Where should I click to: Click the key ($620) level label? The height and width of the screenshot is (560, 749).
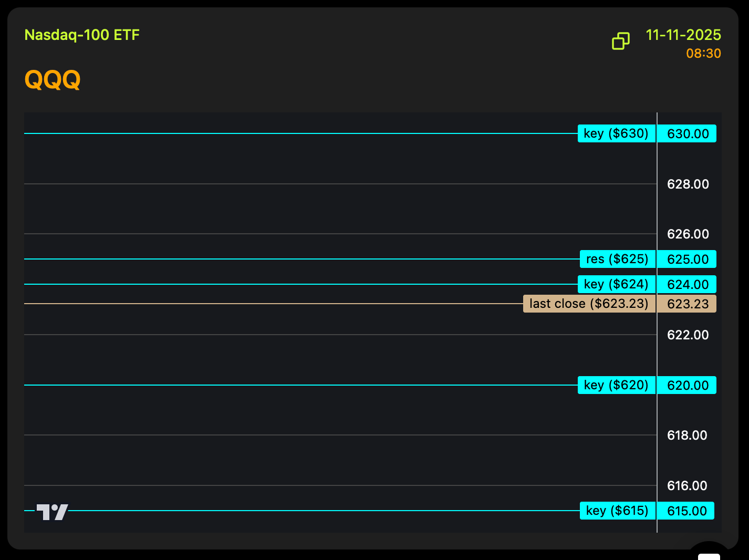pos(616,385)
